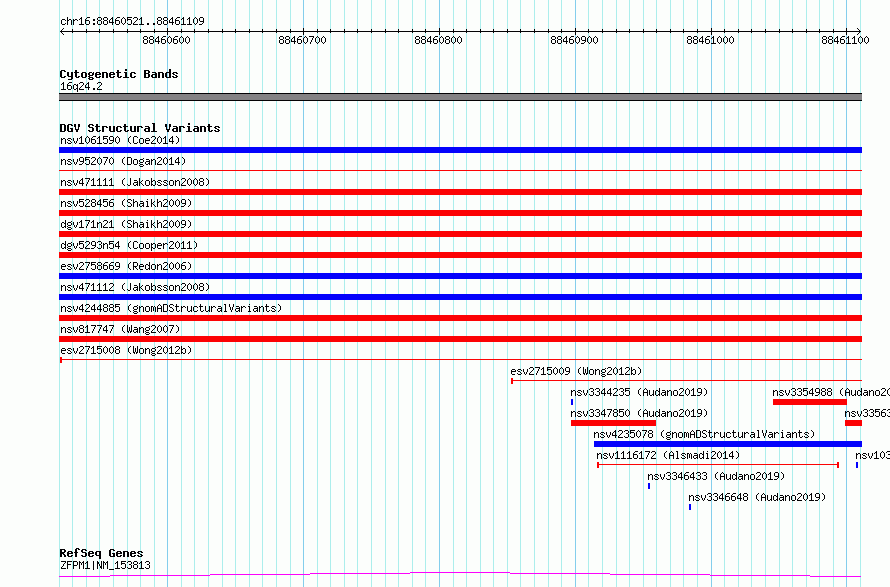This screenshot has height=587, width=890.
Task: Click the red bar under nsv471111
Action: [460, 192]
